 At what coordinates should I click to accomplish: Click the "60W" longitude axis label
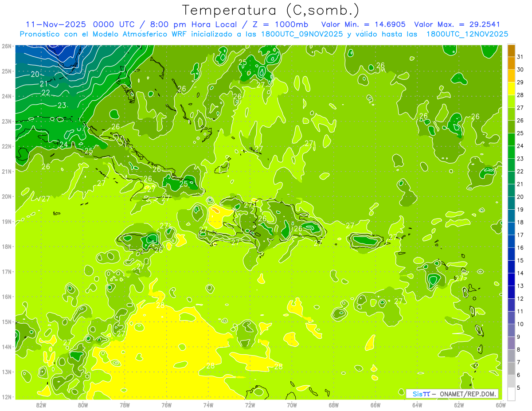tap(501, 405)
